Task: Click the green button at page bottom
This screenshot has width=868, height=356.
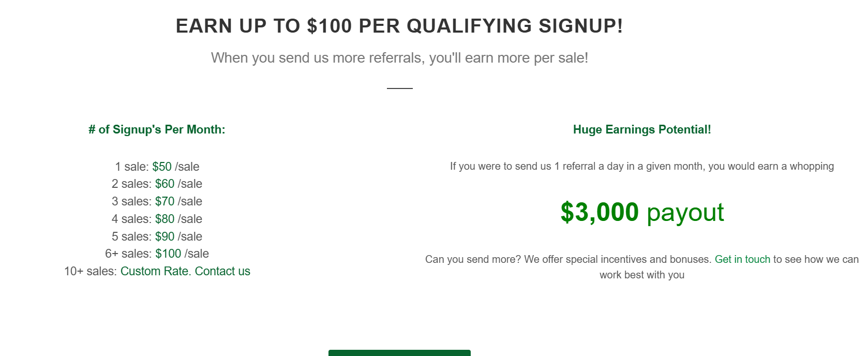Action: [x=399, y=353]
